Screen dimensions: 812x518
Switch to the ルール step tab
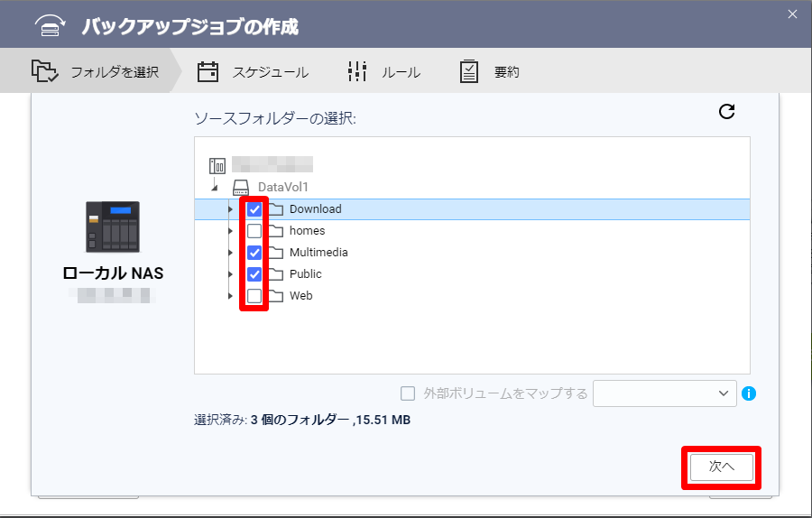(384, 72)
